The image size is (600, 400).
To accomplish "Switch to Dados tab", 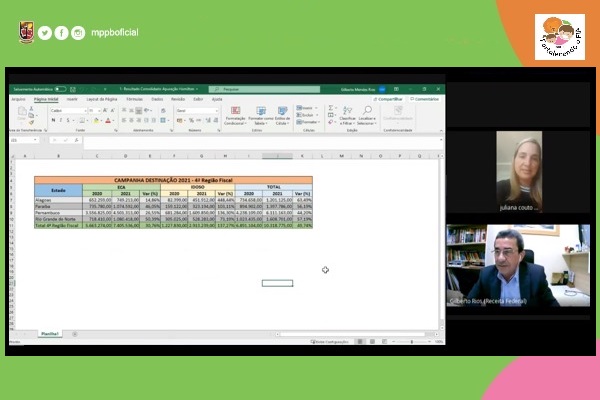I will pos(157,99).
